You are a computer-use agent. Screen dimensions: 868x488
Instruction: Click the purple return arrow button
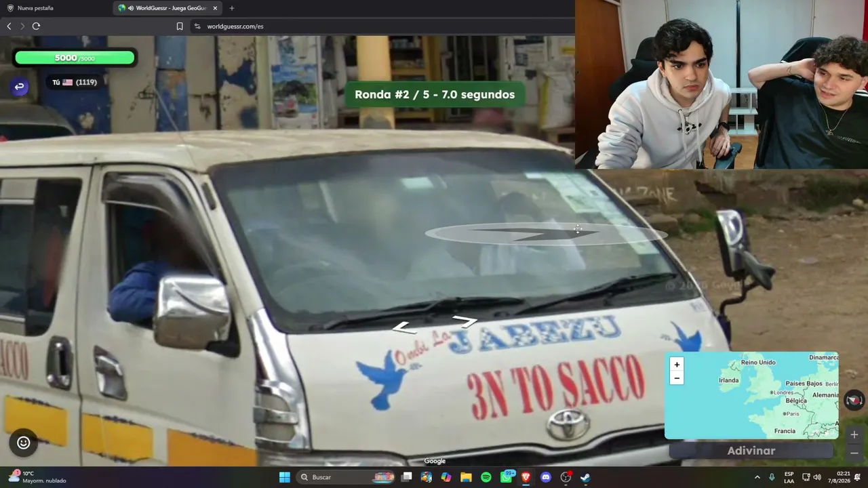tap(19, 87)
